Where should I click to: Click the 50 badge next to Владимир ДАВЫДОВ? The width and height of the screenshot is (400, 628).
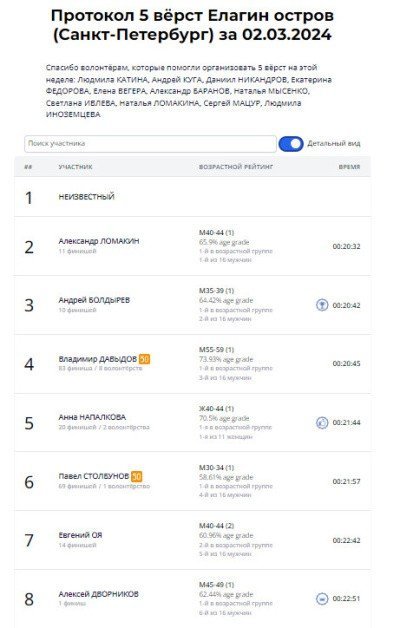[x=145, y=359]
